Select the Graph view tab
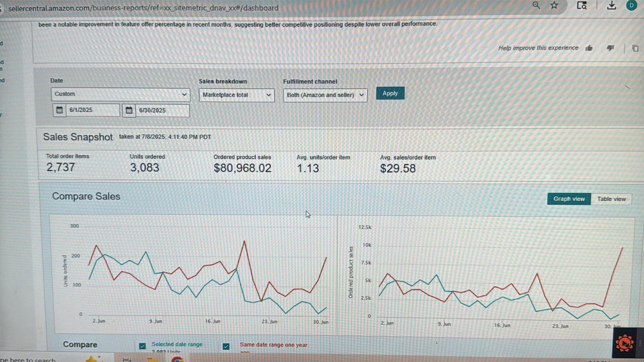644x362 pixels. [569, 199]
